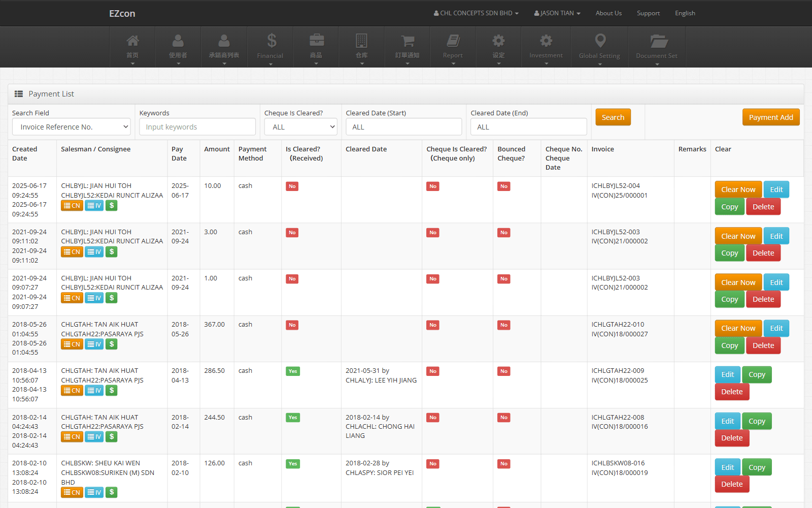Click Edit for the 3.00 payment

(776, 236)
